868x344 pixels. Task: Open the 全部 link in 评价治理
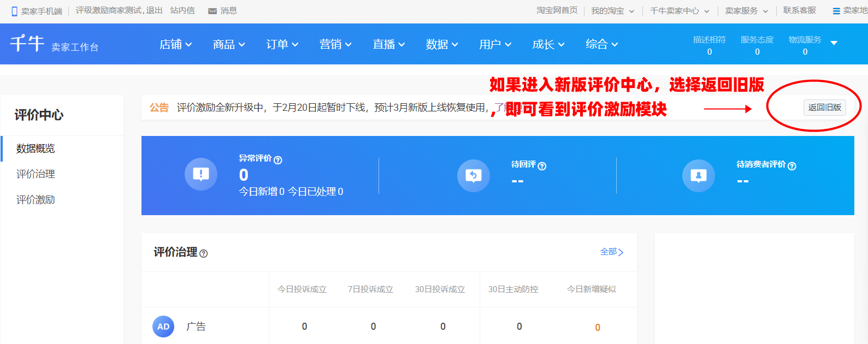(612, 252)
